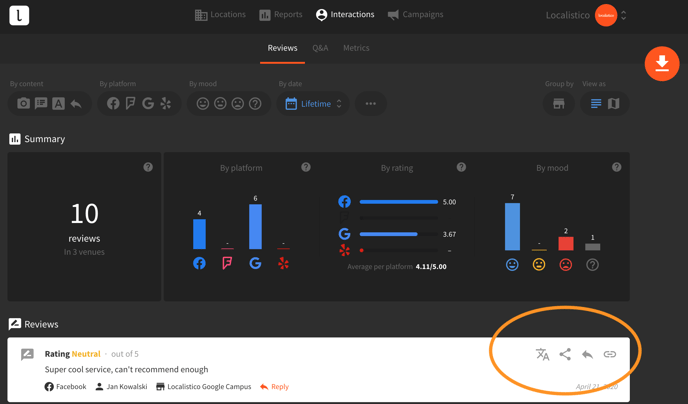Viewport: 688px width, 404px height.
Task: Group reviews by venue store icon
Action: pyautogui.click(x=559, y=104)
